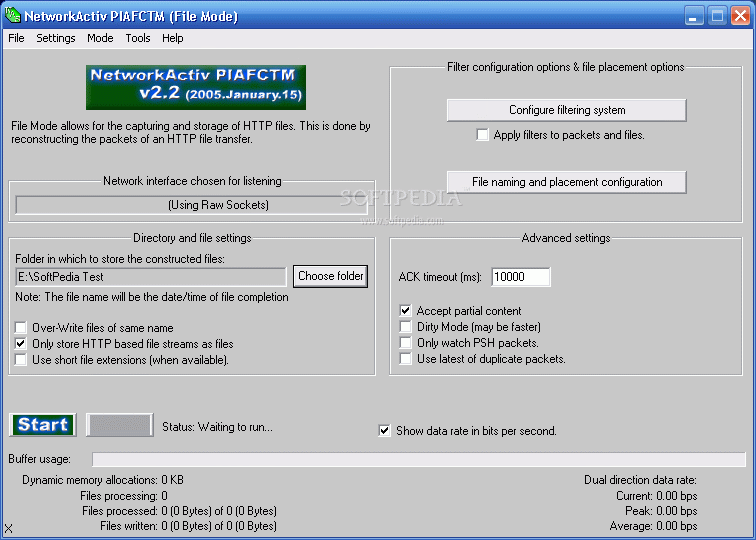Enable Only watch PSH packets

405,343
